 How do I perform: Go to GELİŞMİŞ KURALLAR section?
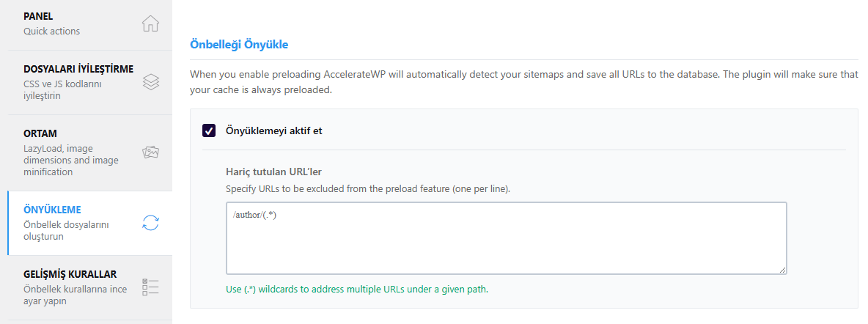pos(73,287)
